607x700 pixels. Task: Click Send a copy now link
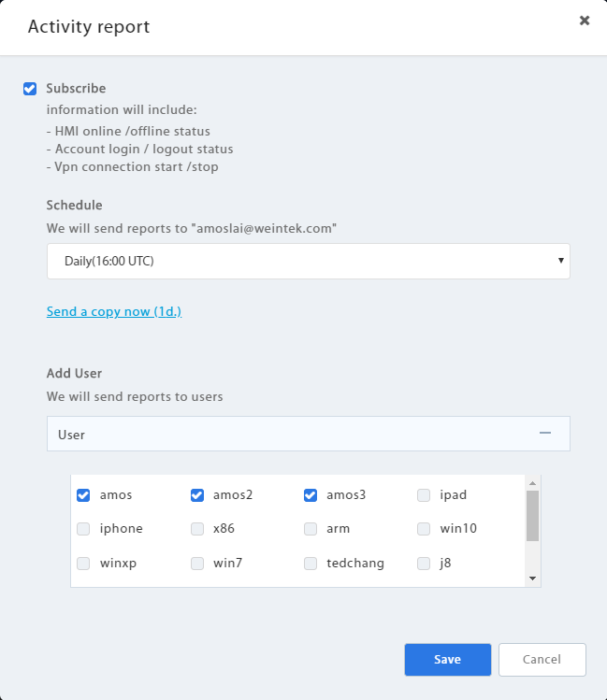pyautogui.click(x=114, y=311)
